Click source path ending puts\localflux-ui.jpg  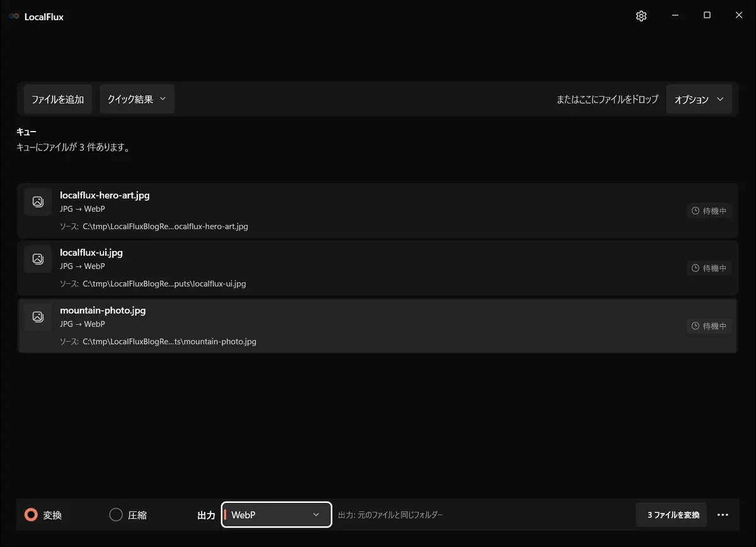[x=164, y=284]
